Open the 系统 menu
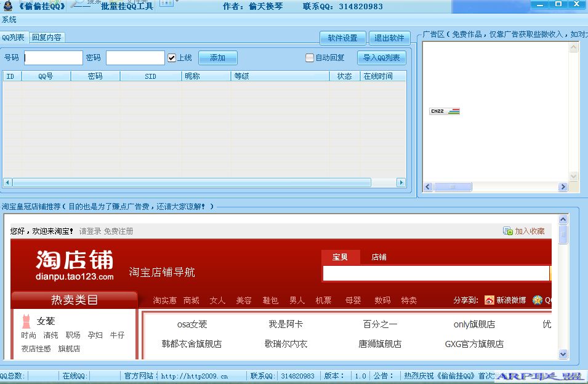 click(9, 20)
